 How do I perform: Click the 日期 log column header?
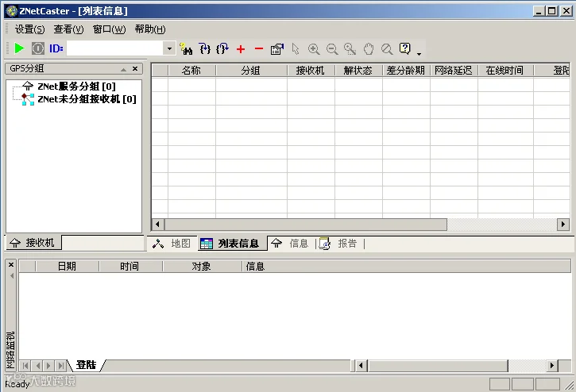68,267
